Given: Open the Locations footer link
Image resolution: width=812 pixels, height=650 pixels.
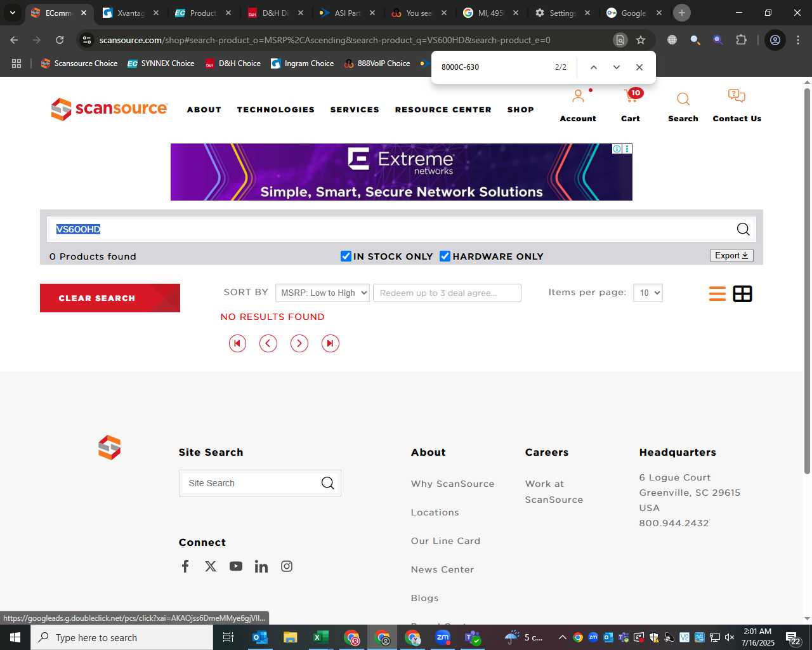Looking at the screenshot, I should (x=435, y=512).
